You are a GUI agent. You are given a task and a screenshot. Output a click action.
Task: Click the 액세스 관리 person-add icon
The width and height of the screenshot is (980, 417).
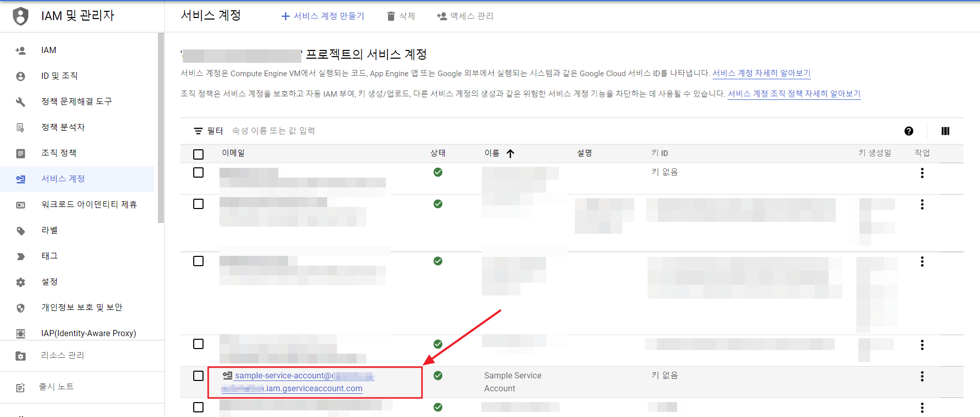tap(442, 16)
